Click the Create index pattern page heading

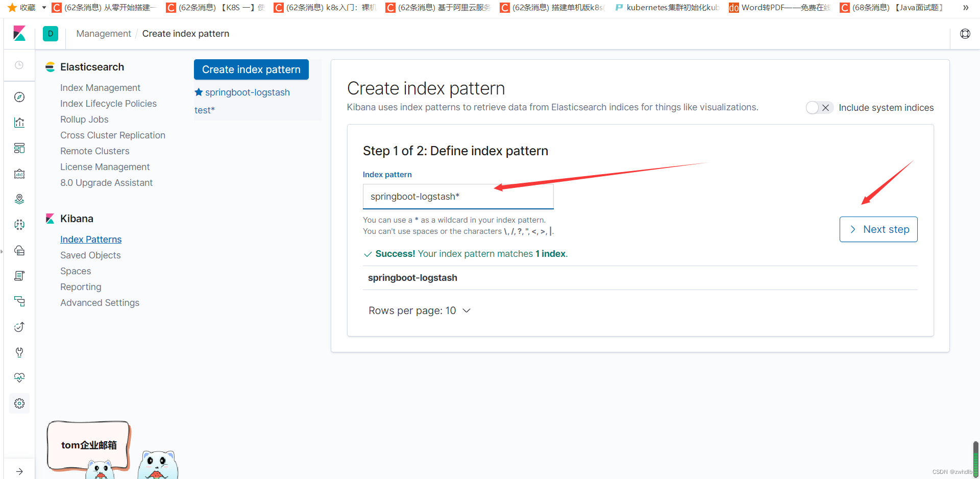pos(426,88)
